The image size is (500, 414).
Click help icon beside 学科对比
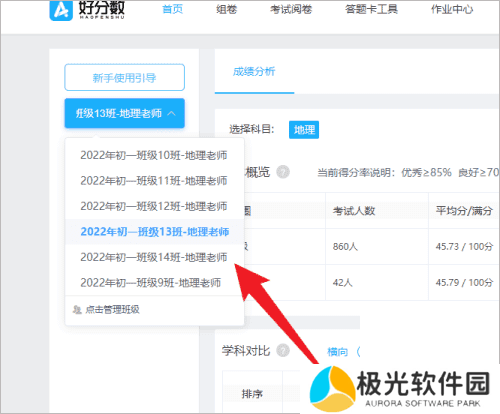(283, 350)
